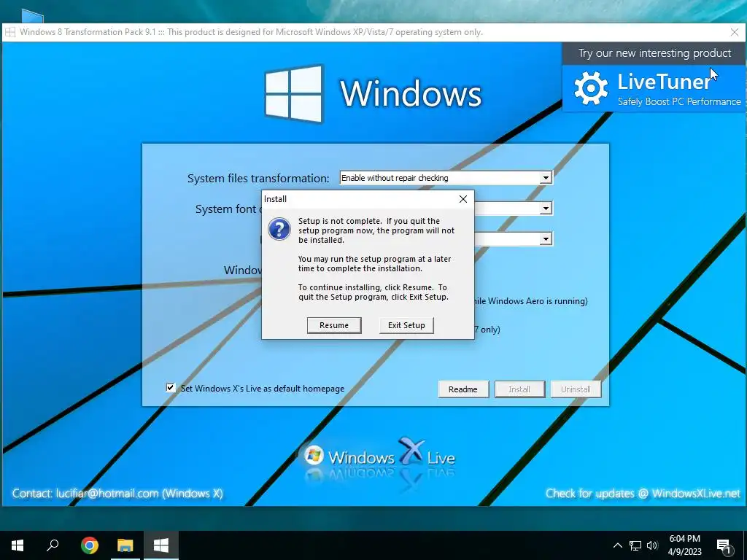Screen dimensions: 747x560
Task: Open taskbar Search magnifier
Action: 53,545
